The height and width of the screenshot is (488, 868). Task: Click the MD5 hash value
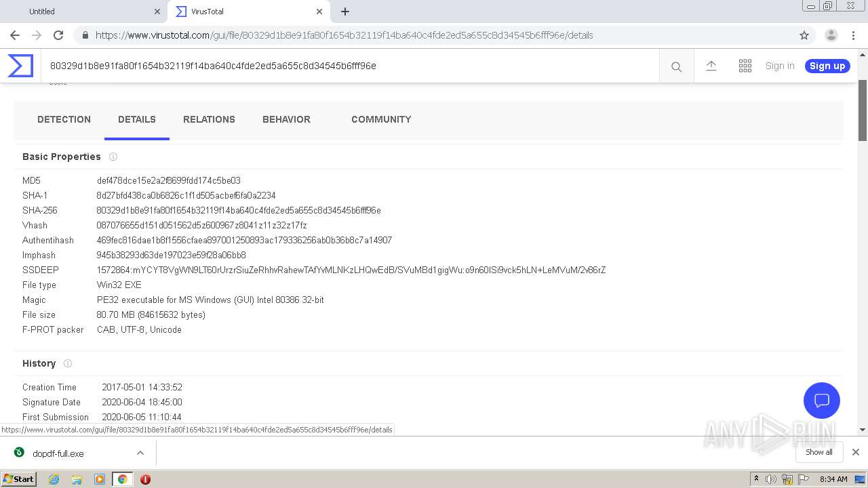(x=169, y=181)
